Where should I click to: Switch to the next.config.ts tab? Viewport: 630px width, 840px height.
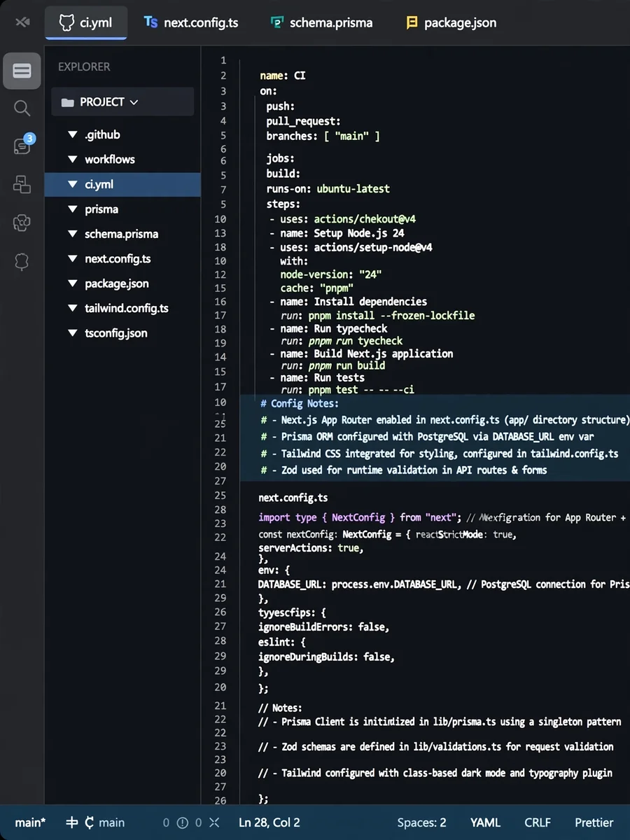click(x=190, y=22)
